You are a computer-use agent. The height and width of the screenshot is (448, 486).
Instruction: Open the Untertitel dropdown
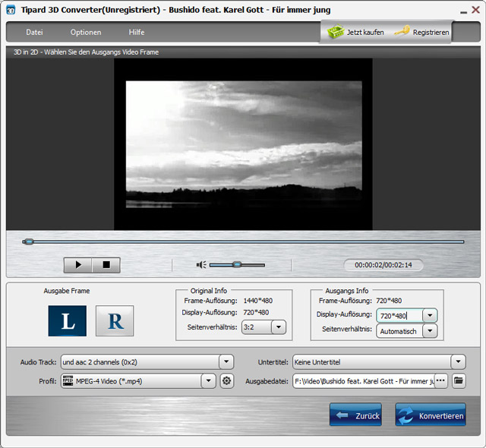coord(458,362)
